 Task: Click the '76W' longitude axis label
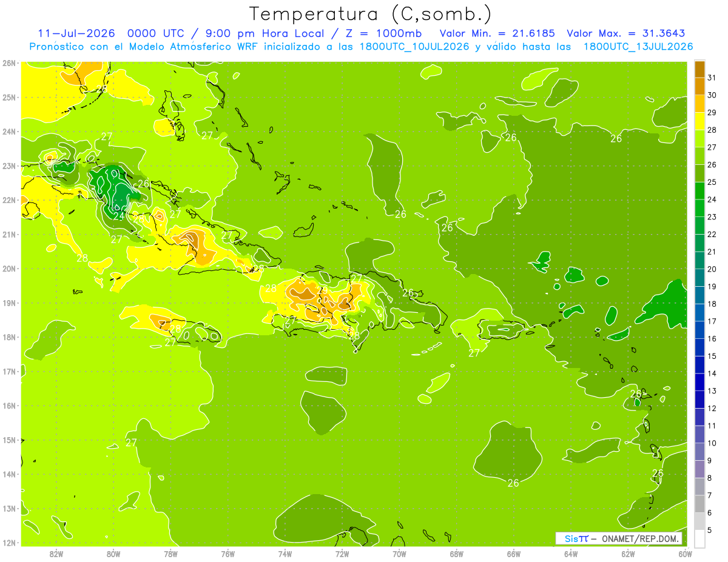pyautogui.click(x=227, y=554)
